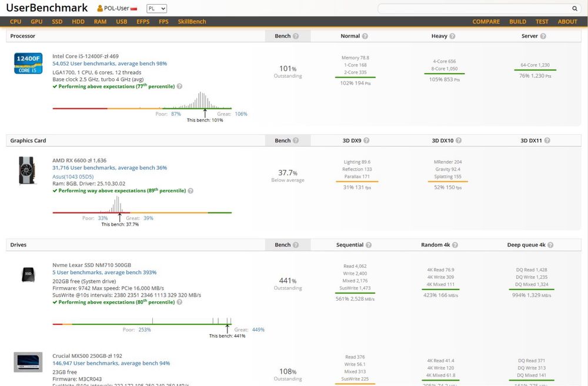Viewport: 588px width, 386px height.
Task: Click the Crucial MX500 250GB title
Action: pyautogui.click(x=88, y=355)
